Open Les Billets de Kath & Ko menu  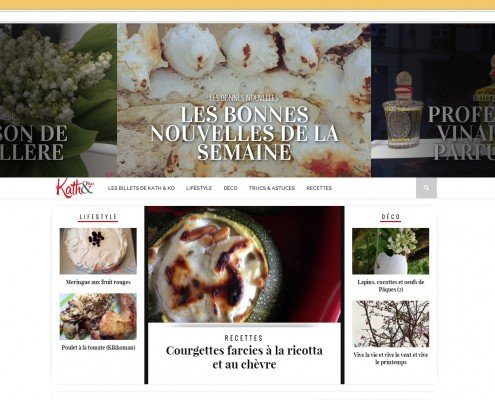pyautogui.click(x=141, y=188)
